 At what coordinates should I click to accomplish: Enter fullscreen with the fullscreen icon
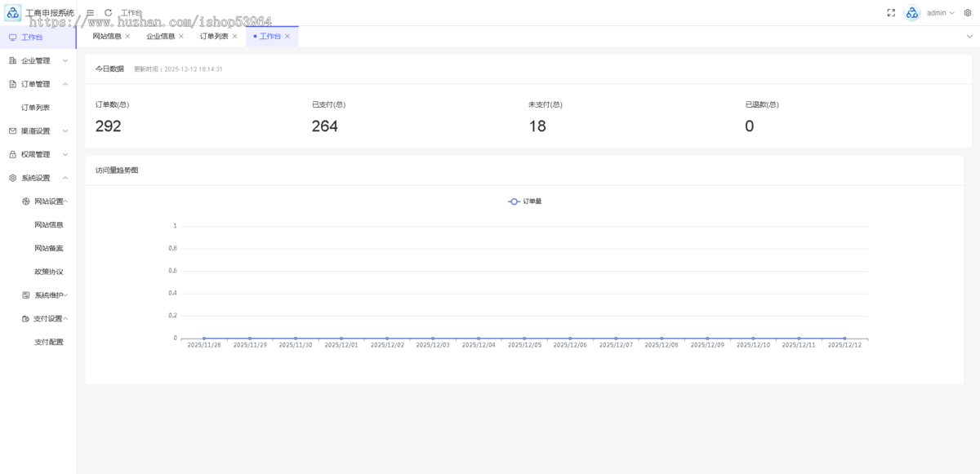coord(891,13)
